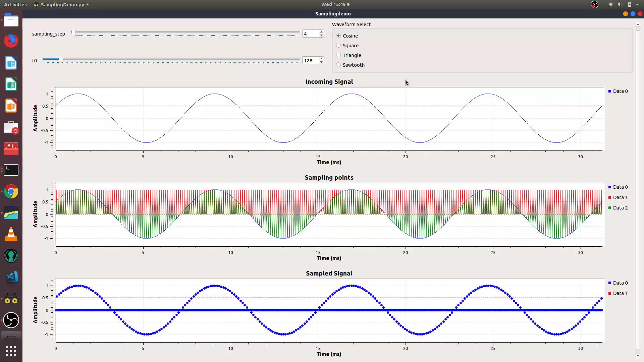Toggle Data 0 legend in Sampled Signal plot
Screen dimensions: 644x362
618,283
